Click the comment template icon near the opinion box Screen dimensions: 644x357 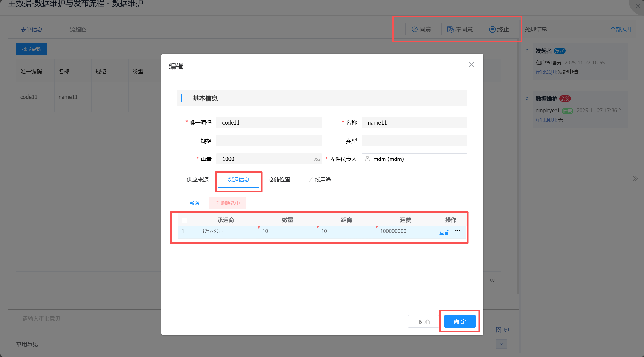(x=506, y=330)
